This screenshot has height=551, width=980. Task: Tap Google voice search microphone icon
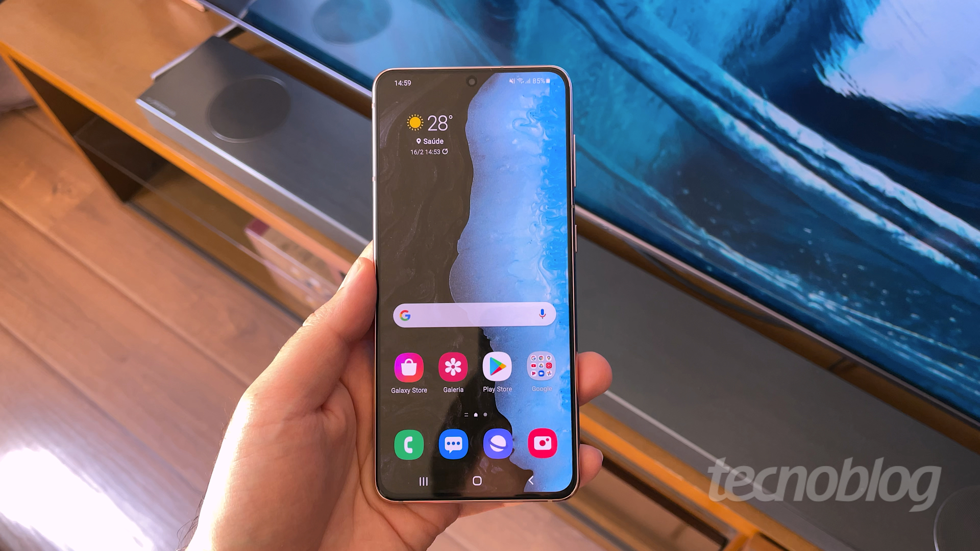click(542, 314)
